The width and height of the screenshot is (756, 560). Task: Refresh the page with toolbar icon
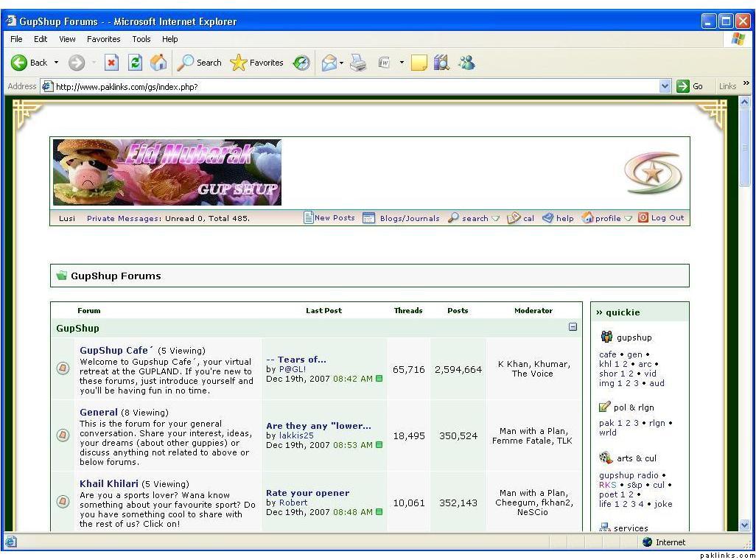(135, 63)
